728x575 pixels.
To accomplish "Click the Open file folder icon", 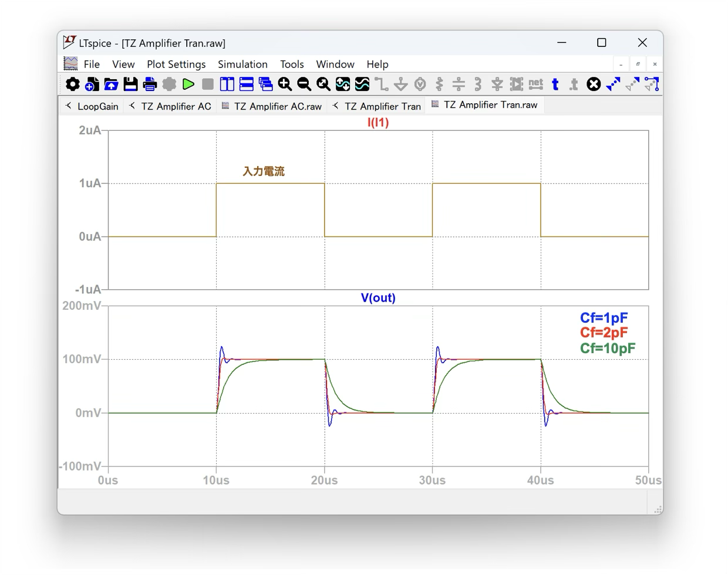I will coord(111,84).
